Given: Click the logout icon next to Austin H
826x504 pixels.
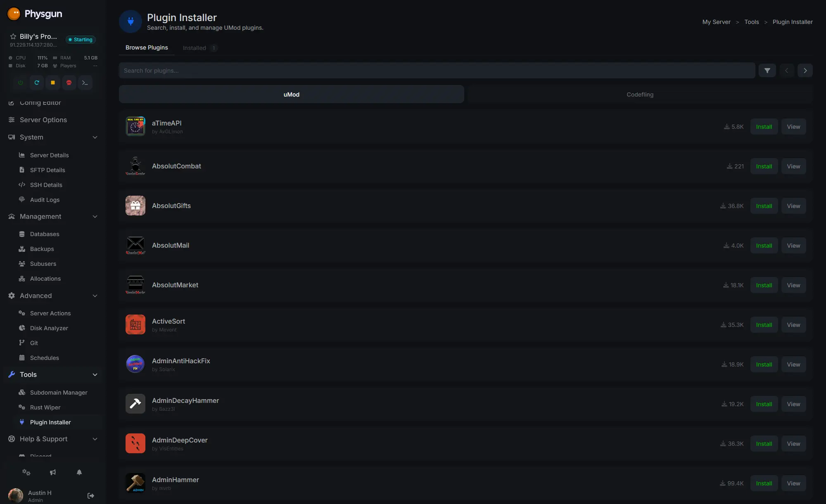Looking at the screenshot, I should click(x=91, y=496).
